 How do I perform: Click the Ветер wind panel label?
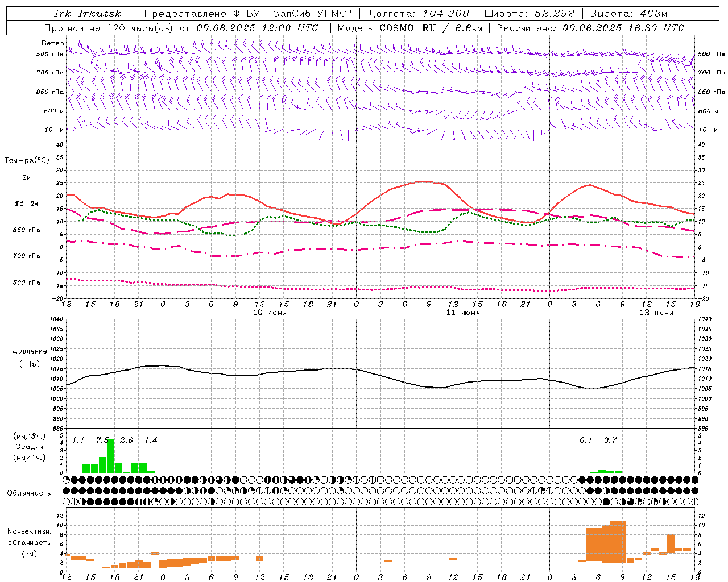tap(53, 43)
